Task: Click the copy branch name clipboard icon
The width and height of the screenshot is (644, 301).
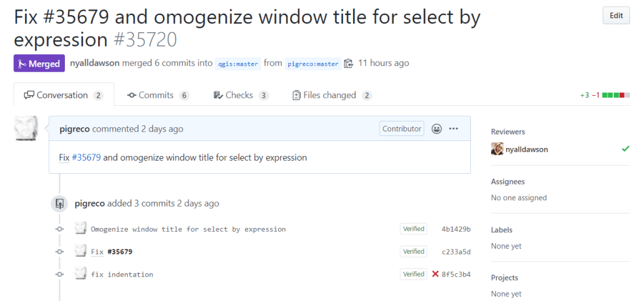Action: tap(349, 63)
